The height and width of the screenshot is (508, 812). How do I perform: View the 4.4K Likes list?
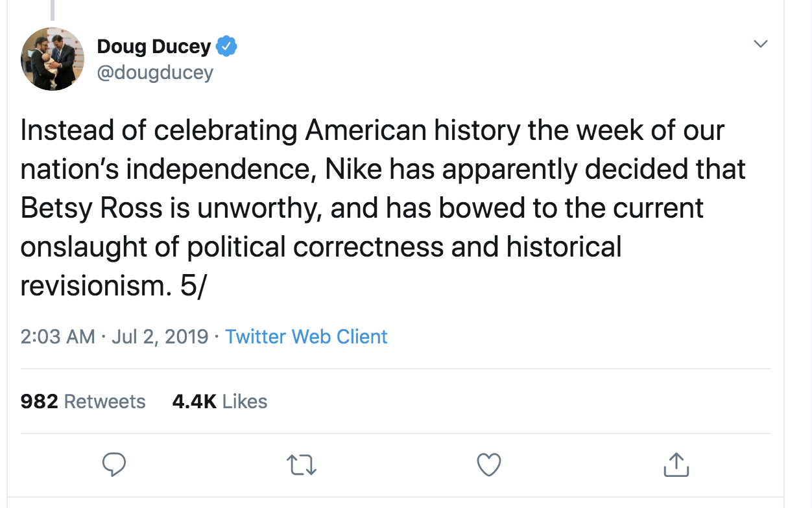[219, 402]
